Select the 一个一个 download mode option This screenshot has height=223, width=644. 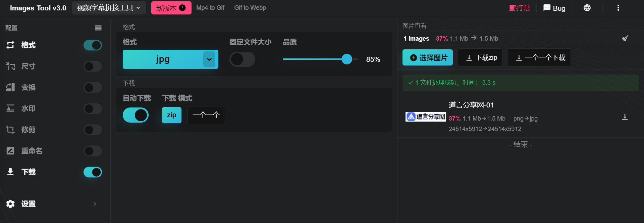click(206, 115)
